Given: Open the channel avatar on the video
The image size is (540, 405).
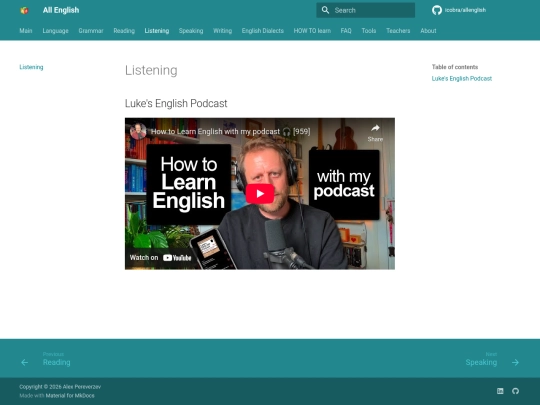Looking at the screenshot, I should click(138, 131).
